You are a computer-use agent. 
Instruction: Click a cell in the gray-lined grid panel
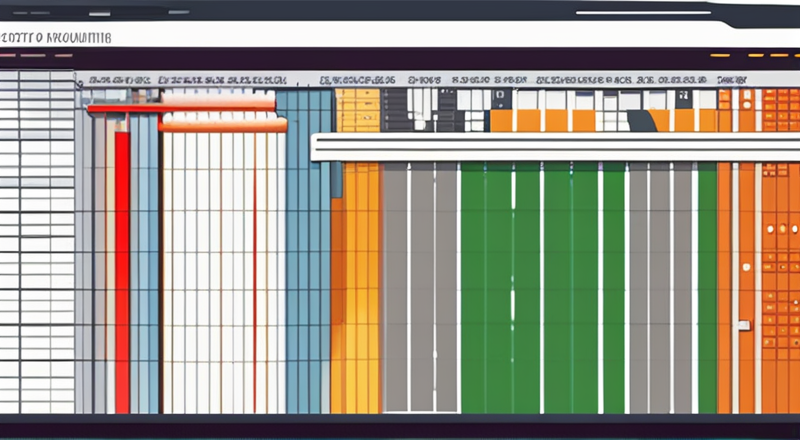(x=37, y=242)
